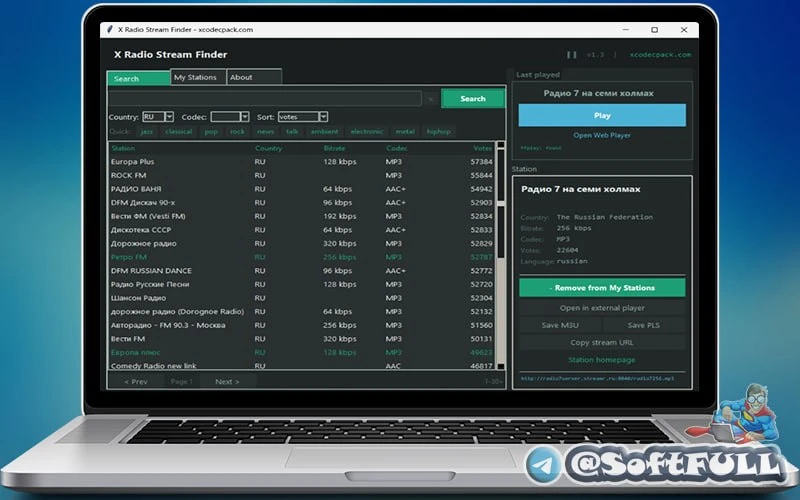Select the ROCK FM station row
Viewport: 800px width, 500px height.
coord(302,175)
